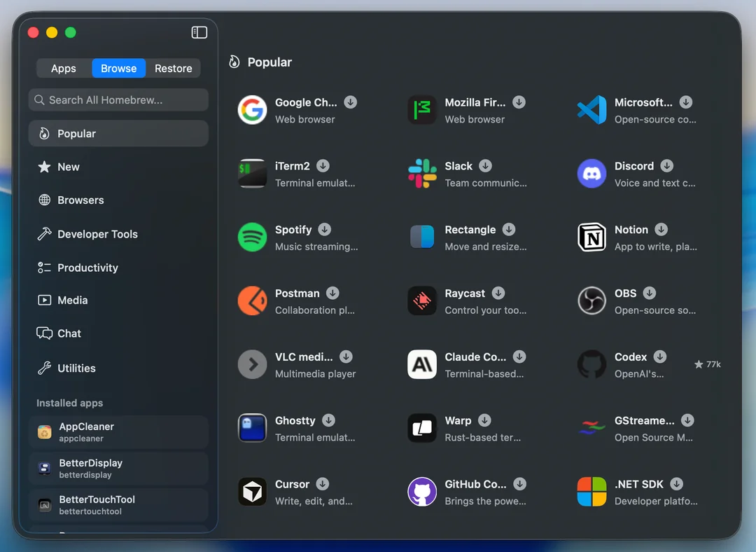The width and height of the screenshot is (756, 552).
Task: Open the Postman app logo
Action: [252, 301]
